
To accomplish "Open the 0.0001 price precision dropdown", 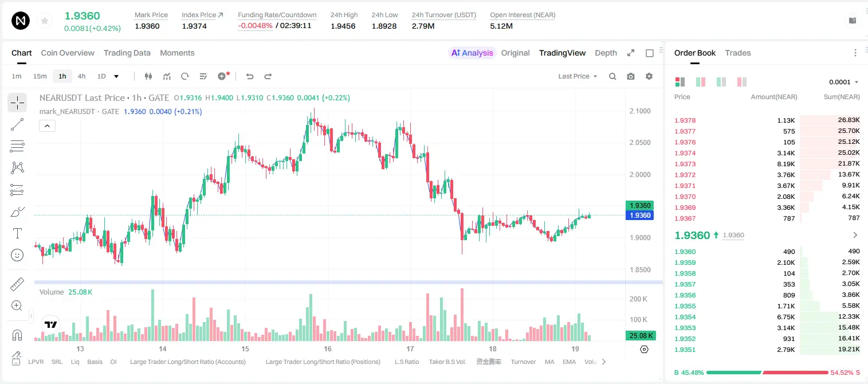I will coord(844,82).
